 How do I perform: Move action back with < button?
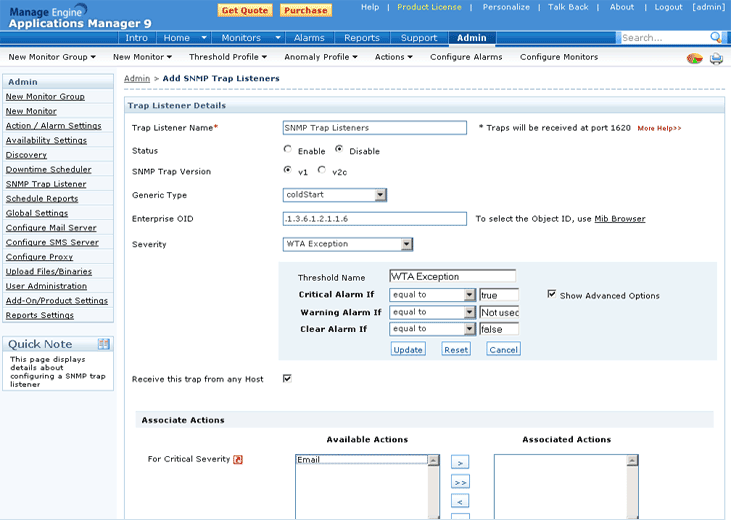click(x=460, y=501)
